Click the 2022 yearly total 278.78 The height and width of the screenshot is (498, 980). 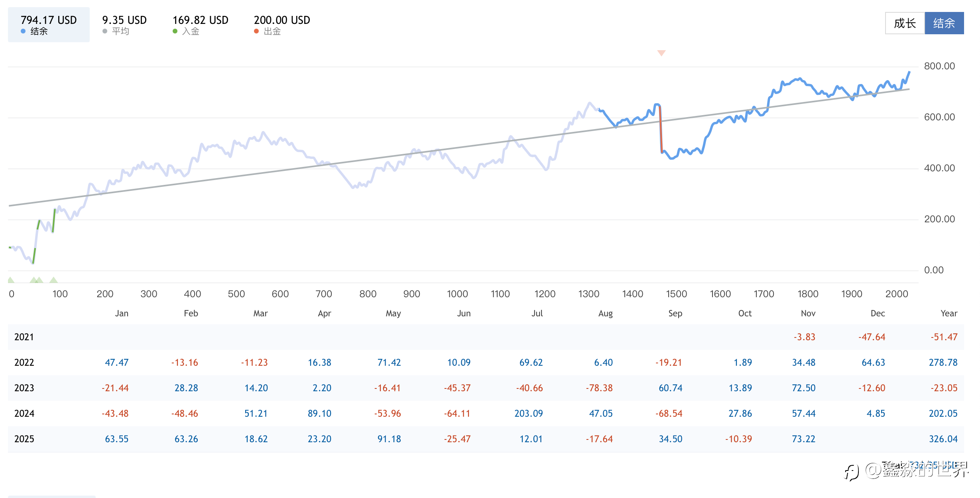point(943,363)
